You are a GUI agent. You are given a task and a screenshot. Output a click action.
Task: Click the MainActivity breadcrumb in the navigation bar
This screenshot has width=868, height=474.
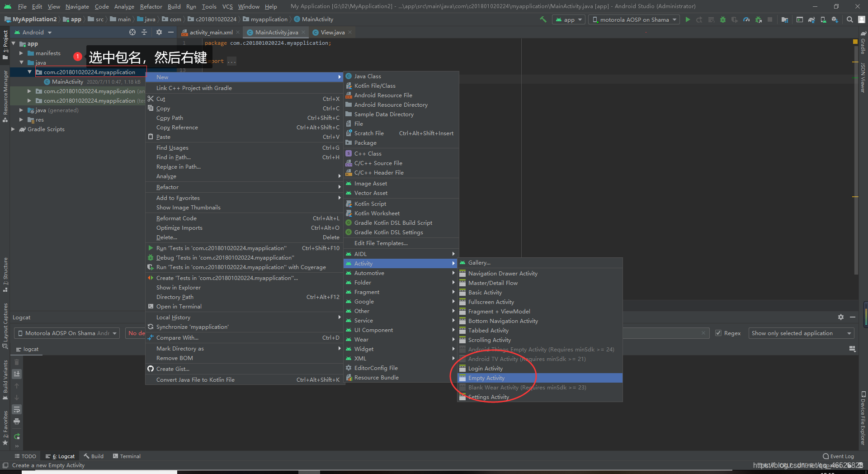pos(314,19)
